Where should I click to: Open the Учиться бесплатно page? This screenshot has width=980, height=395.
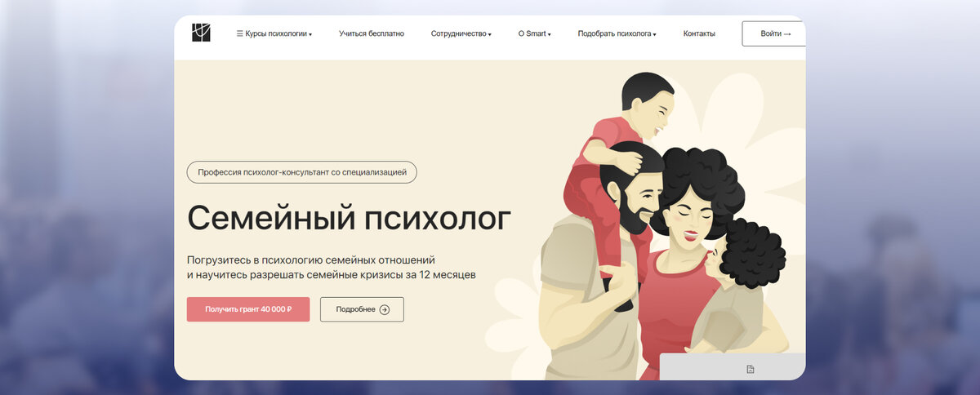point(372,33)
